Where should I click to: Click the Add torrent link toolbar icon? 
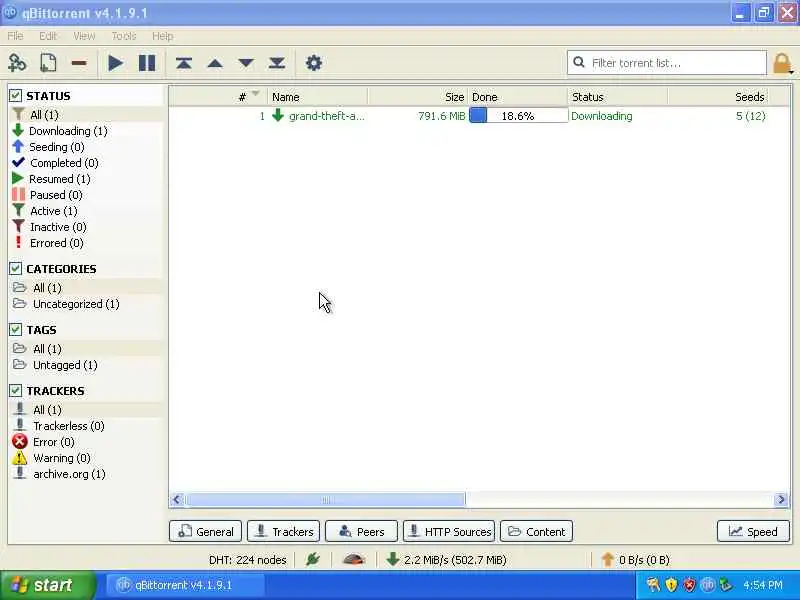[17, 63]
